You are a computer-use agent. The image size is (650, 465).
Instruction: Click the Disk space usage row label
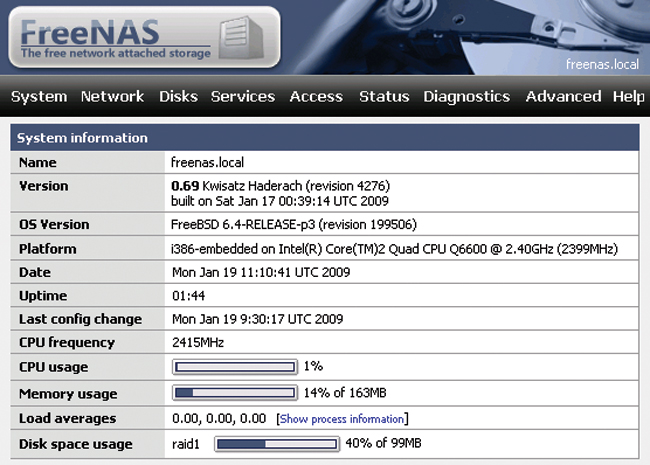pos(76,444)
